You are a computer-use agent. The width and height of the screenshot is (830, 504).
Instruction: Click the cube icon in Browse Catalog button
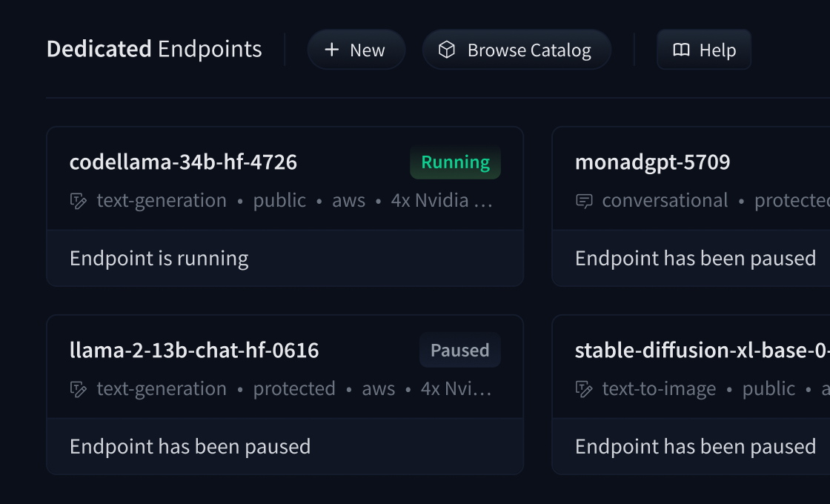pyautogui.click(x=446, y=49)
